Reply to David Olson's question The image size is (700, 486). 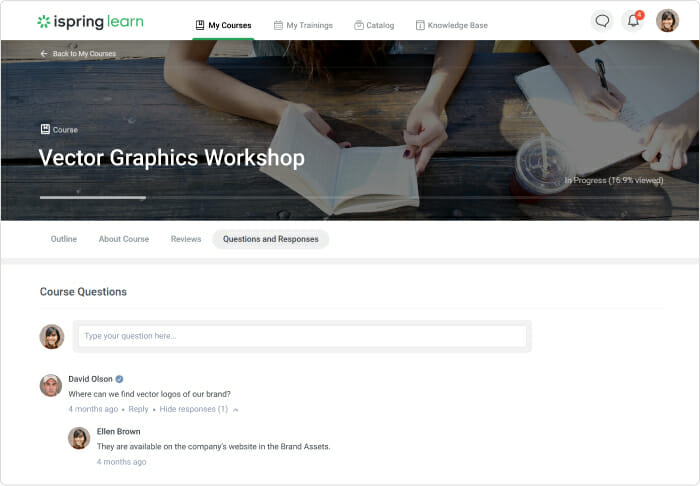point(138,409)
